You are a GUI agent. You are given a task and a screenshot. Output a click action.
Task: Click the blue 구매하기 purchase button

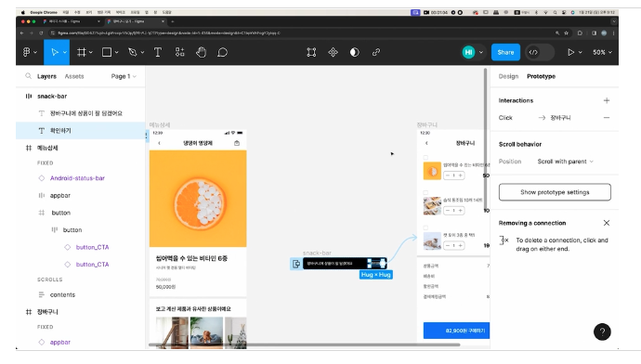pyautogui.click(x=456, y=331)
